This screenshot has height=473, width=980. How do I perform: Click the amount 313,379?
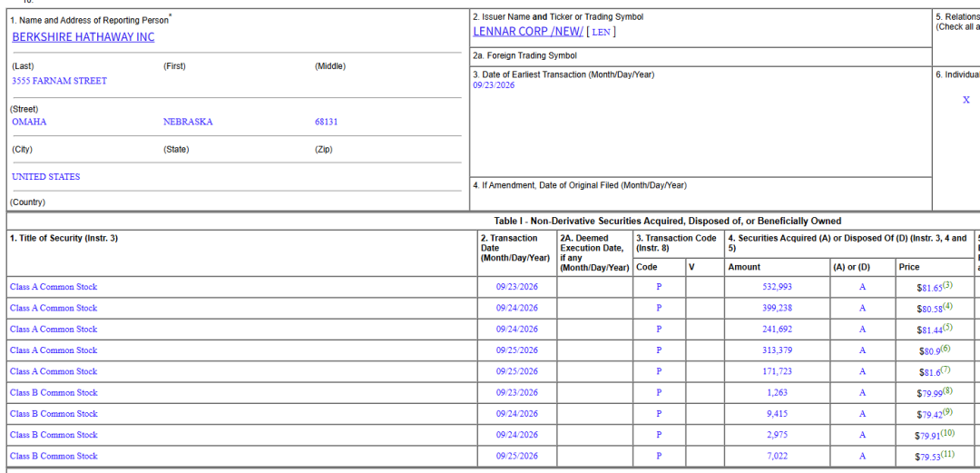point(777,350)
